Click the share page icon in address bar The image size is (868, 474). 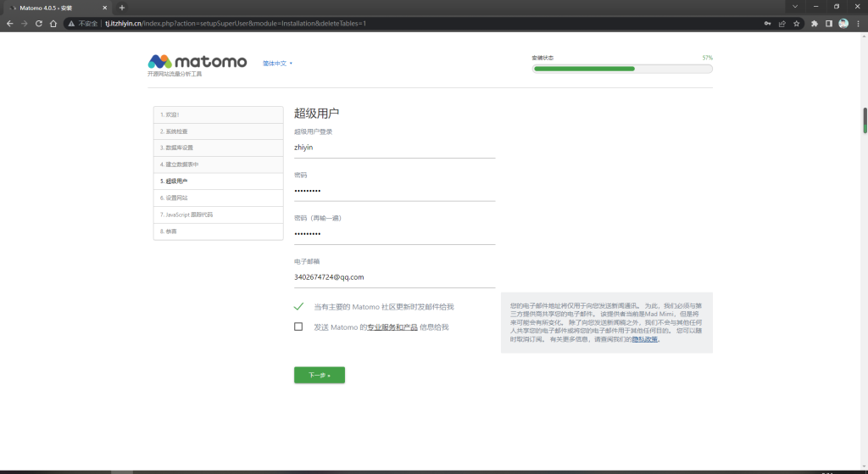[x=782, y=24]
